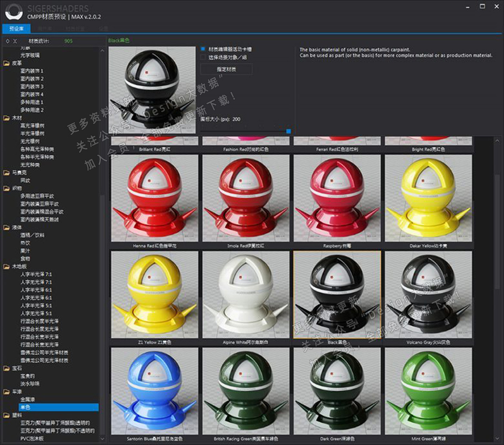
Task: Select the 金属漆 tree item
Action: [x=27, y=400]
